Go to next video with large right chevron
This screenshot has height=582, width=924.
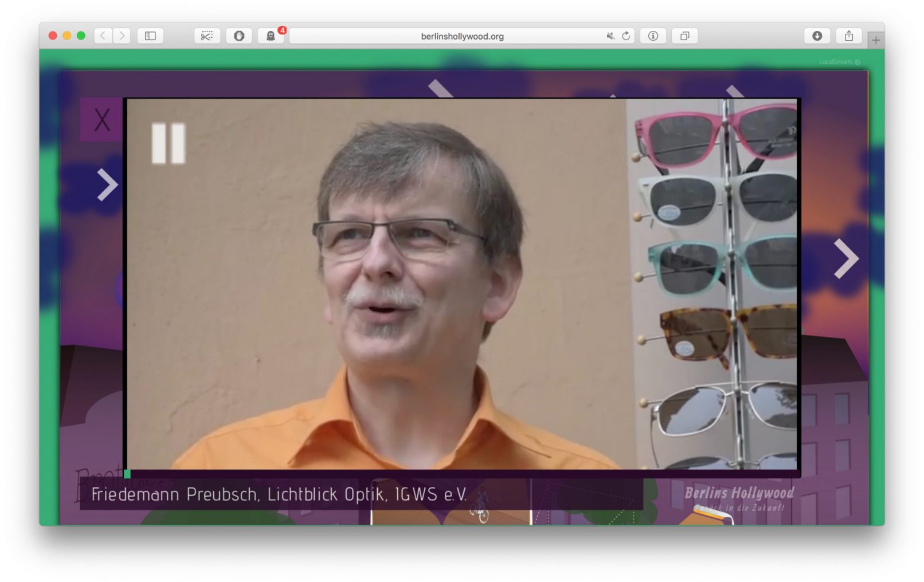(845, 258)
